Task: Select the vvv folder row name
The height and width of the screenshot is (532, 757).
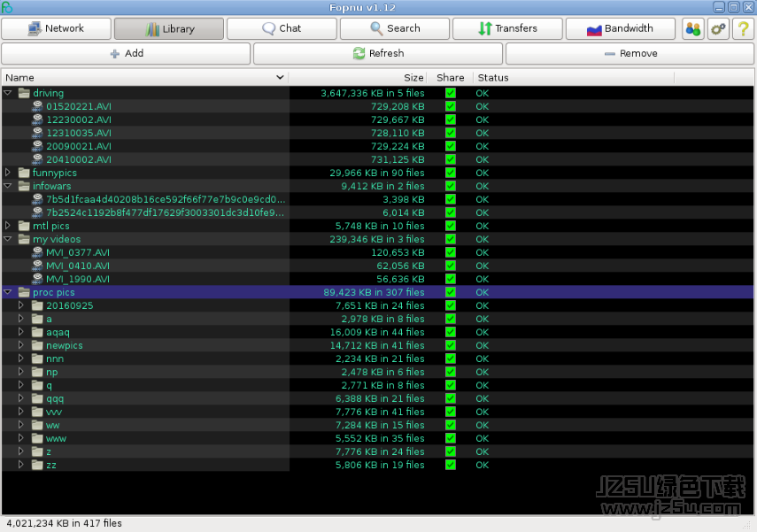Action: (x=54, y=412)
